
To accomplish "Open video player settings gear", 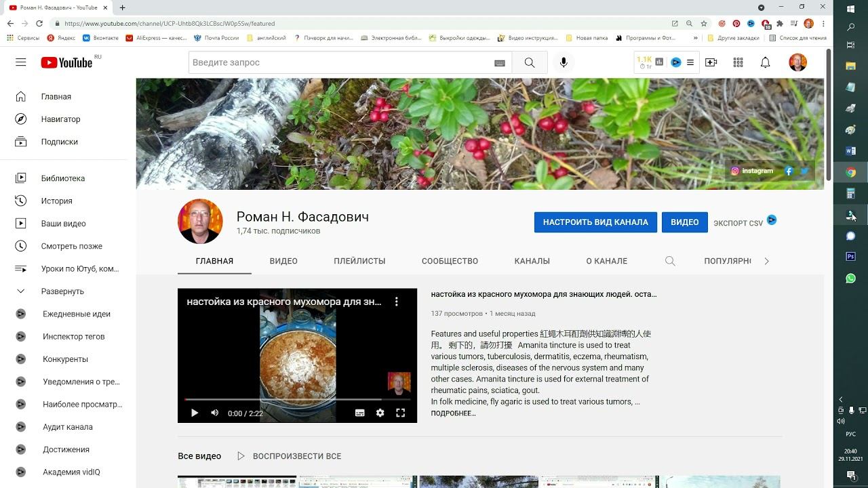I will pyautogui.click(x=380, y=413).
